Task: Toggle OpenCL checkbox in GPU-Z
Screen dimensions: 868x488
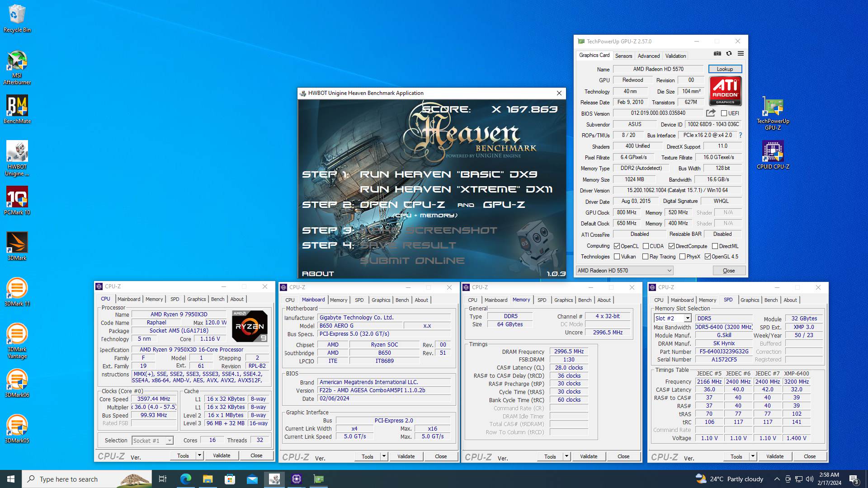Action: 617,246
